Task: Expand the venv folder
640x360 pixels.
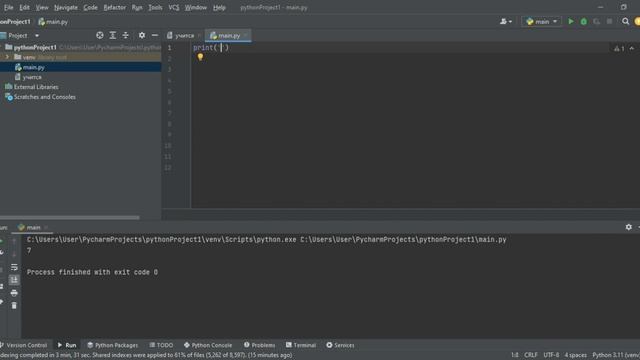Action: tap(7, 57)
